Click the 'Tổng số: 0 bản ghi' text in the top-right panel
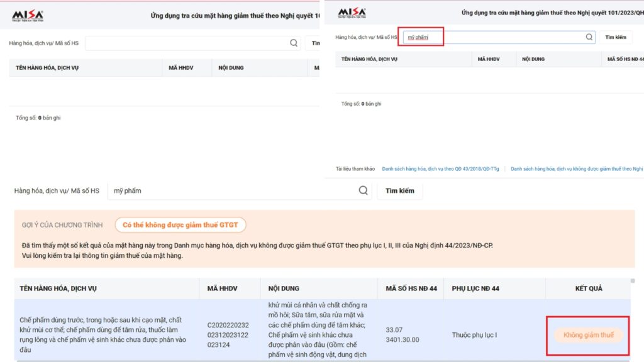The image size is (644, 362). 361,104
